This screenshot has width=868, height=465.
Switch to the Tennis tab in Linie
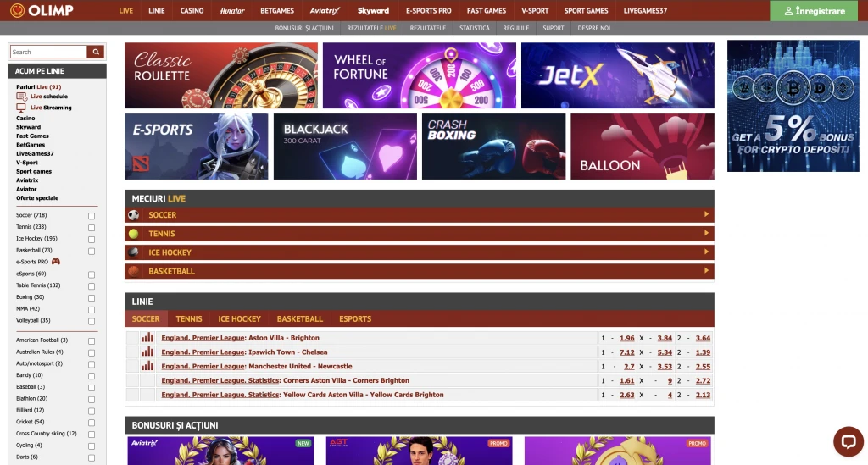point(189,319)
